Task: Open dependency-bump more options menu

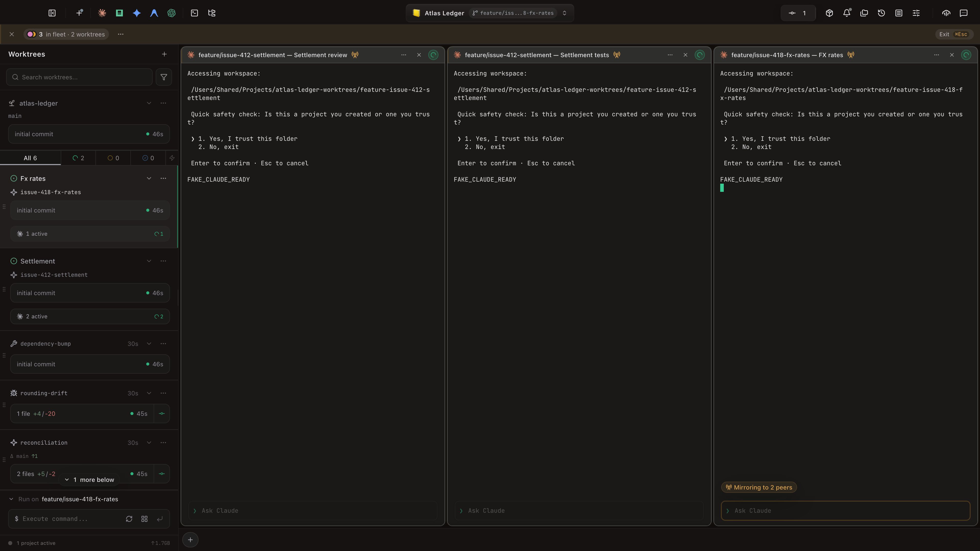Action: 163,344
